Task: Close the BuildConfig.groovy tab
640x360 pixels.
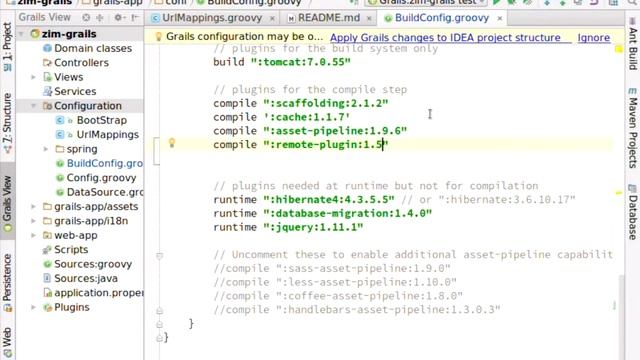Action: (x=500, y=18)
